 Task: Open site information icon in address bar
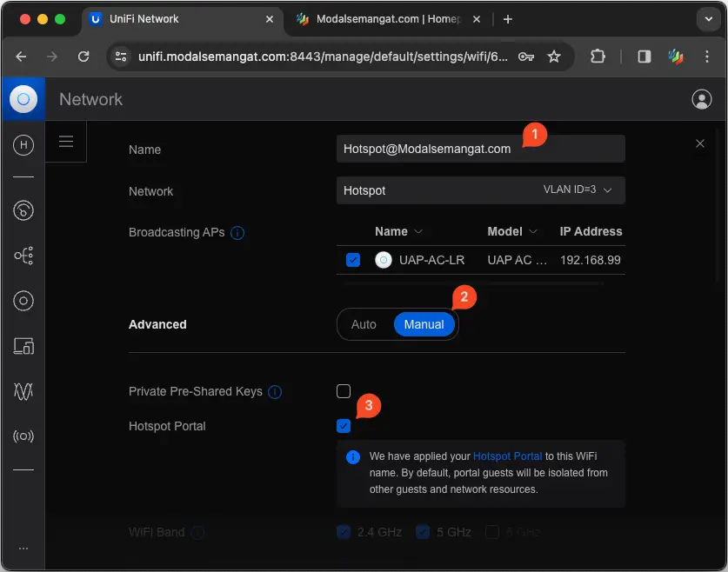click(x=121, y=57)
